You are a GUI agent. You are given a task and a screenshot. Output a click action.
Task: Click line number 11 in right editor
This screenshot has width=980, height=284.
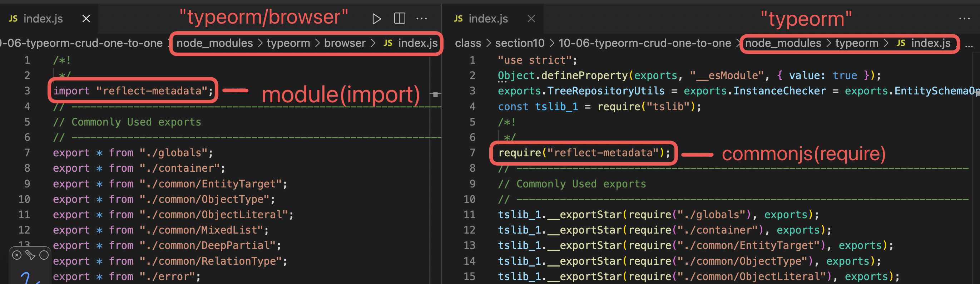tap(470, 215)
